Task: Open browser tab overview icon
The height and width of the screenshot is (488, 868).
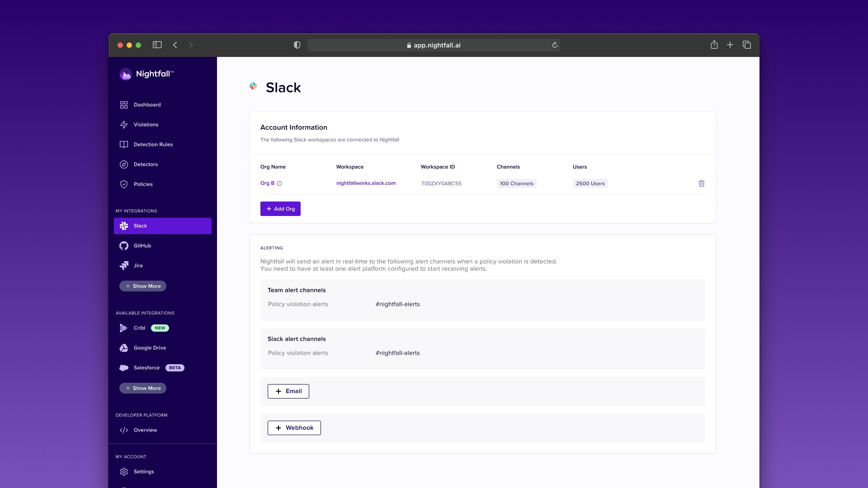Action: (747, 45)
